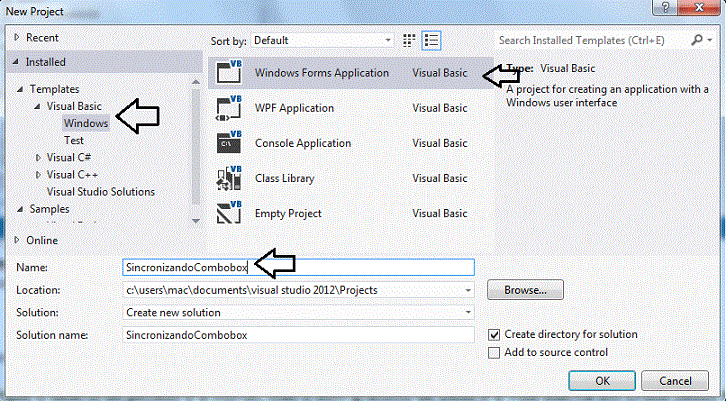Click the Name input field
Image resolution: width=726 pixels, height=401 pixels.
pyautogui.click(x=299, y=267)
